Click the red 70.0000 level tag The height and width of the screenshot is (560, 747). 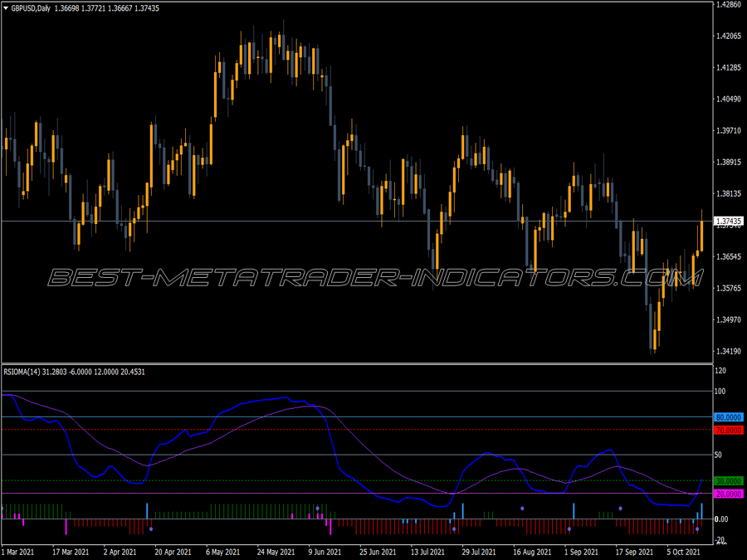729,431
